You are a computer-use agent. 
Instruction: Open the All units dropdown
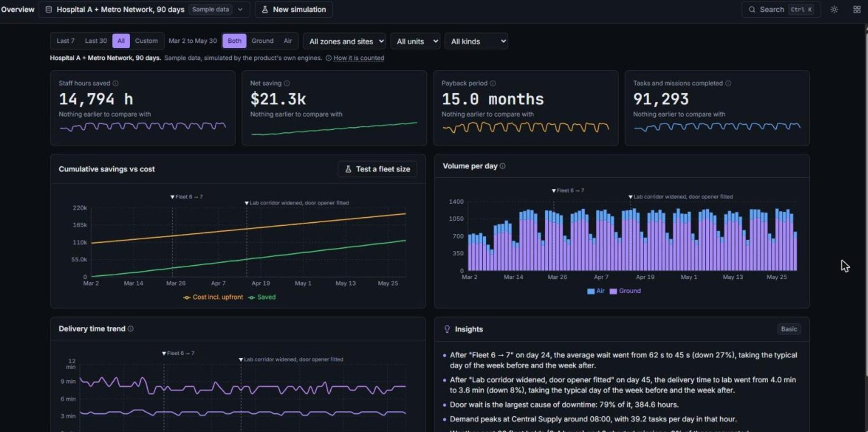(x=415, y=41)
